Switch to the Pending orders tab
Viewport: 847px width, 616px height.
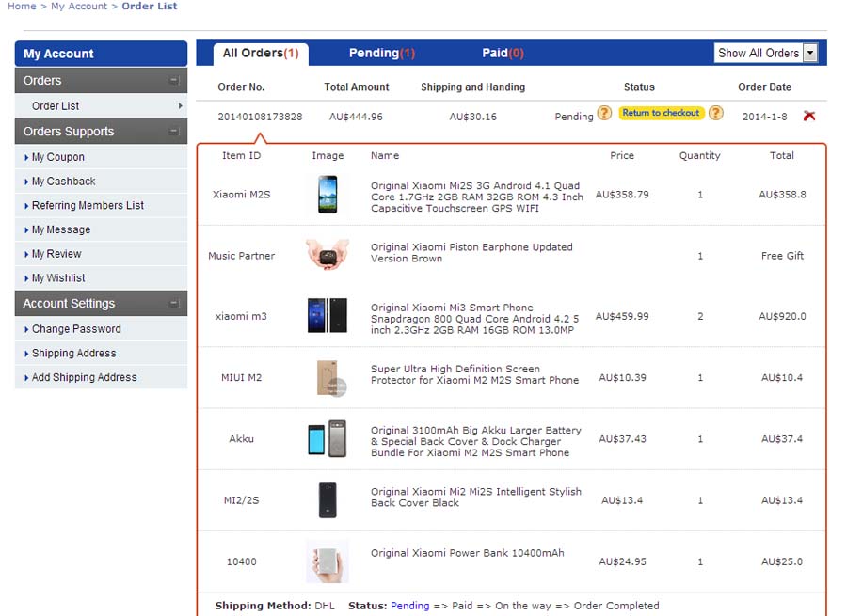(381, 54)
